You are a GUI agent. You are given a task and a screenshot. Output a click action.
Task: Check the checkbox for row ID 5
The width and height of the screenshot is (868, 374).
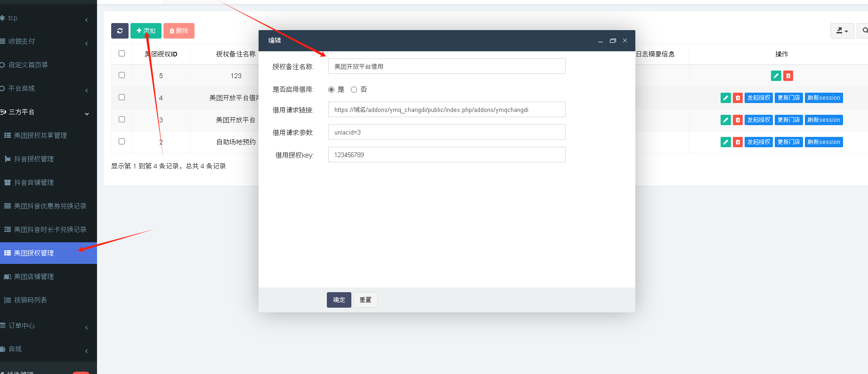click(122, 75)
